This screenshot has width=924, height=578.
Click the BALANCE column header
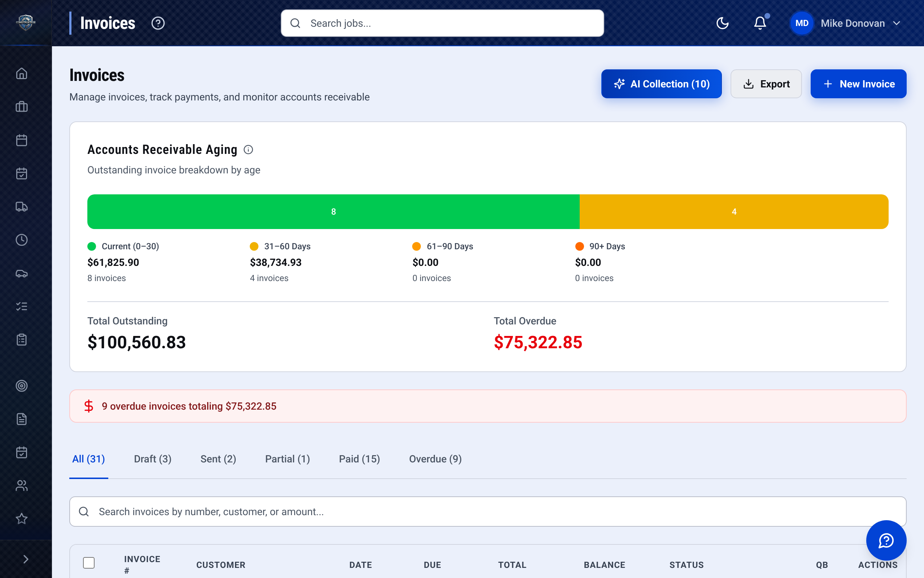click(x=605, y=565)
